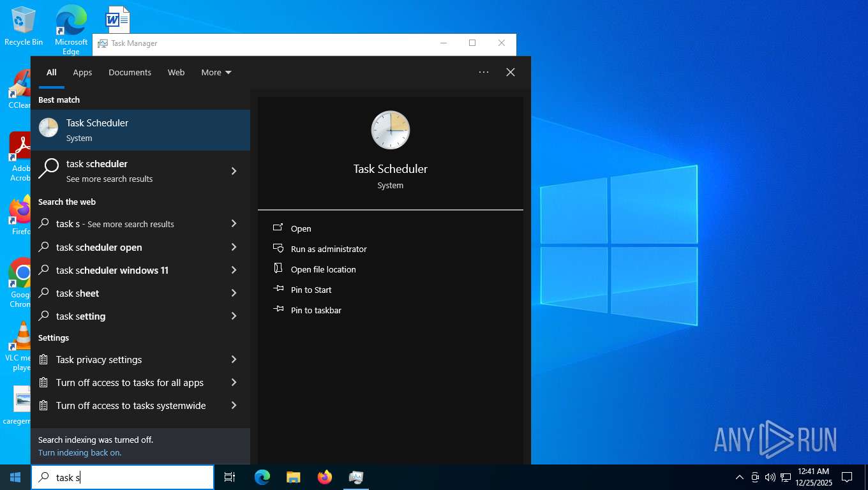Launch Firefox from the taskbar
Viewport: 868px width, 490px height.
tap(325, 477)
